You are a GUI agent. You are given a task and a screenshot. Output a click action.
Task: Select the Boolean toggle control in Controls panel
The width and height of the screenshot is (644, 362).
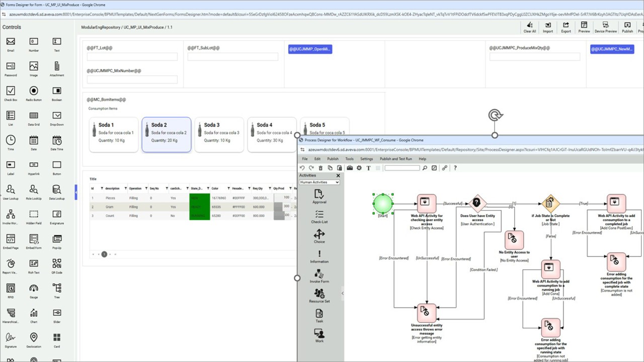(57, 91)
